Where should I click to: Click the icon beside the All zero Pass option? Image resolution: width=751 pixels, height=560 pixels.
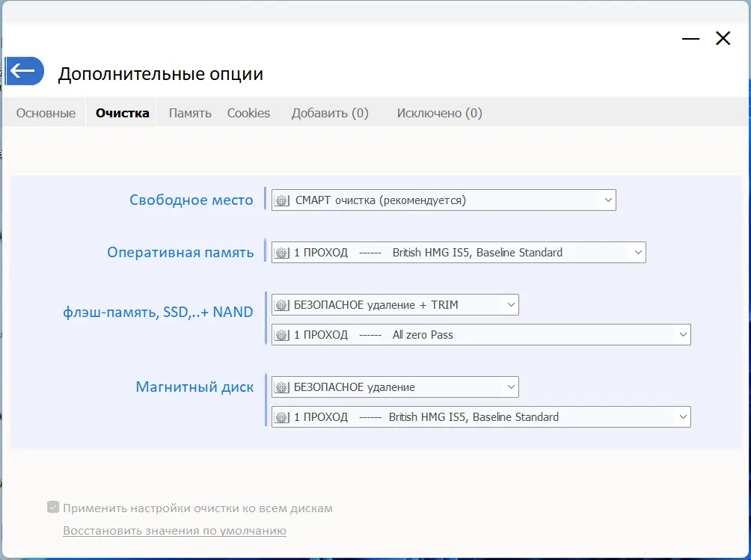click(x=282, y=335)
